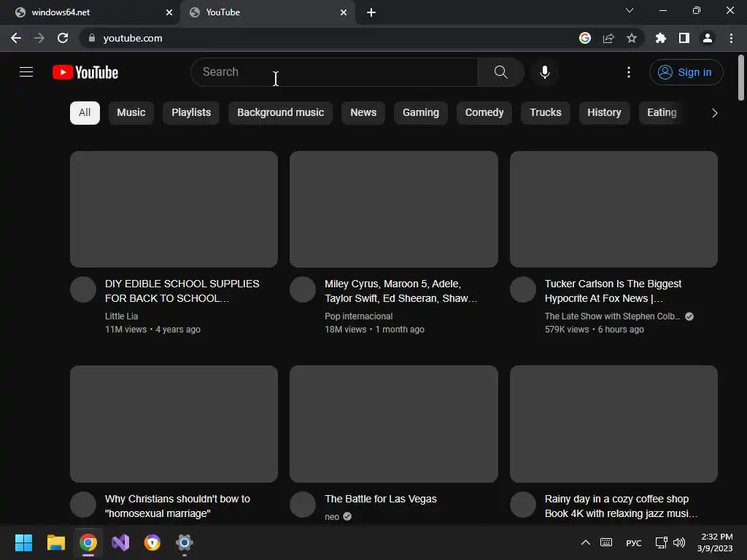Filter by Background music chip
Viewport: 747px width, 560px height.
tap(281, 113)
